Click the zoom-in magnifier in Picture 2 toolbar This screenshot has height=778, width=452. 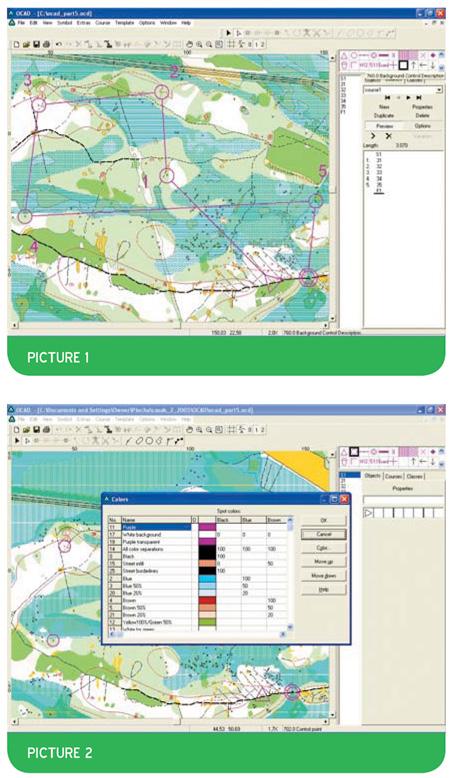point(199,430)
